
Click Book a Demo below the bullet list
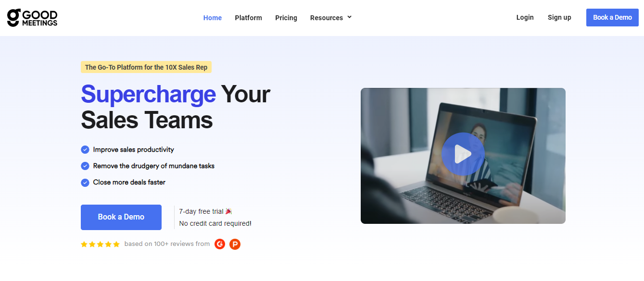tap(121, 217)
